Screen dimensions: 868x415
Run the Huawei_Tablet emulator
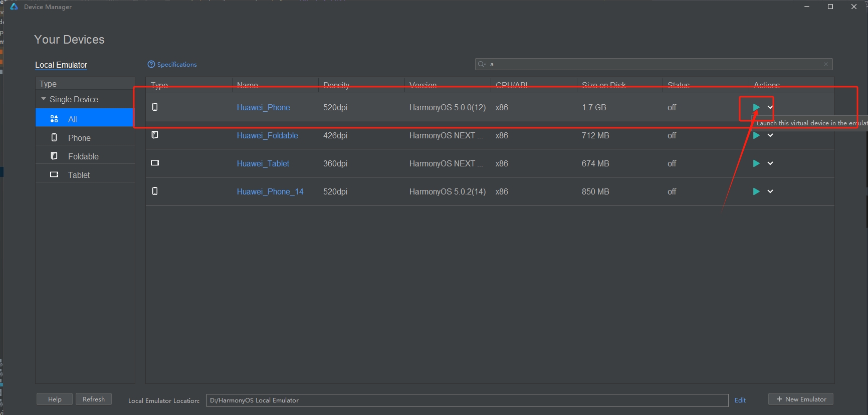pyautogui.click(x=756, y=163)
